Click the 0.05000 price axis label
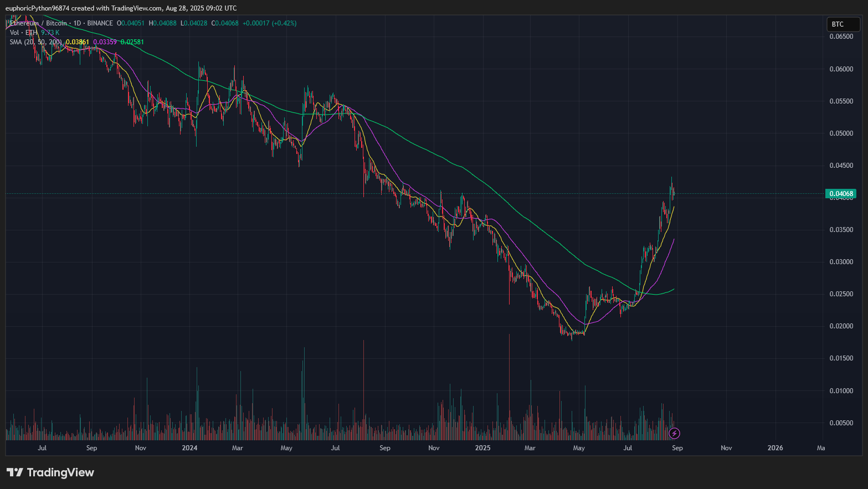Viewport: 868px width, 489px height. point(841,133)
